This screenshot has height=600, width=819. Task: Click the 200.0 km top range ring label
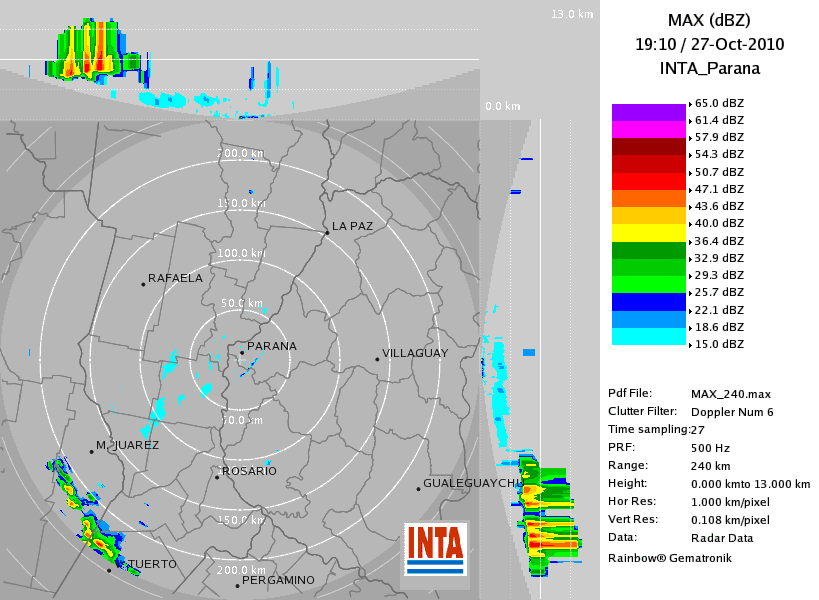(x=241, y=153)
